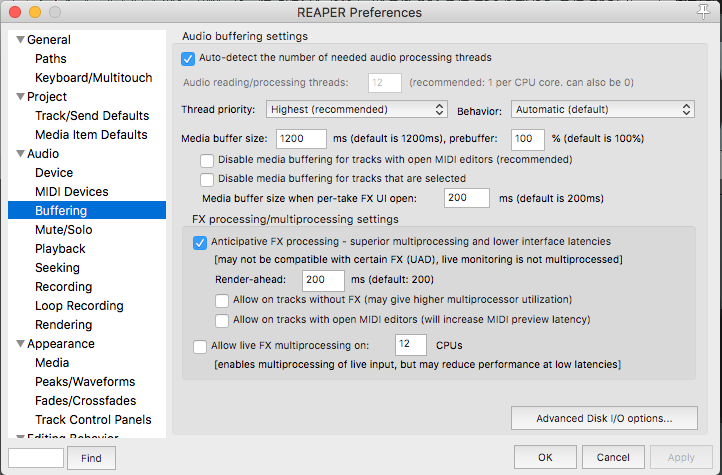The height and width of the screenshot is (475, 722).
Task: Select the Playback preferences page
Action: pyautogui.click(x=60, y=249)
